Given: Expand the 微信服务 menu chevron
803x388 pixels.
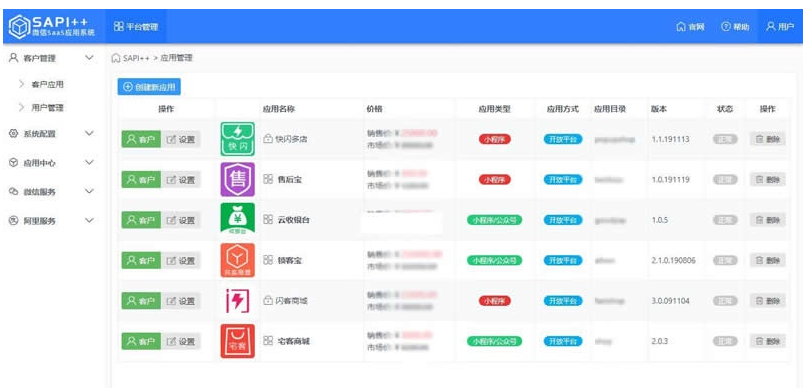Looking at the screenshot, I should coord(89,191).
